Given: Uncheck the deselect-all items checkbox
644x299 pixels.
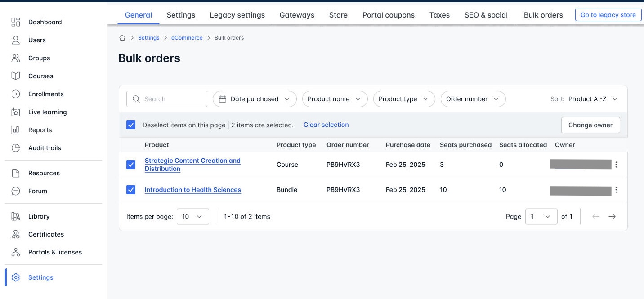Looking at the screenshot, I should (x=131, y=125).
